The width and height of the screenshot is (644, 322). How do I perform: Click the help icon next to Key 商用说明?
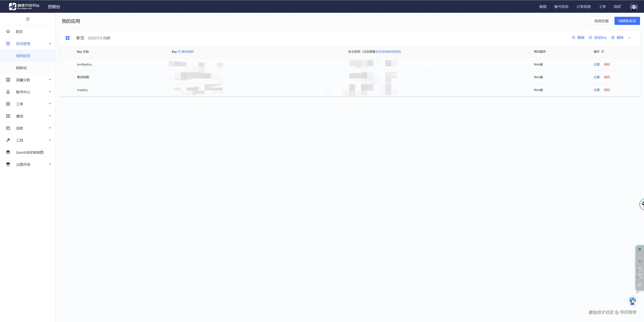179,52
